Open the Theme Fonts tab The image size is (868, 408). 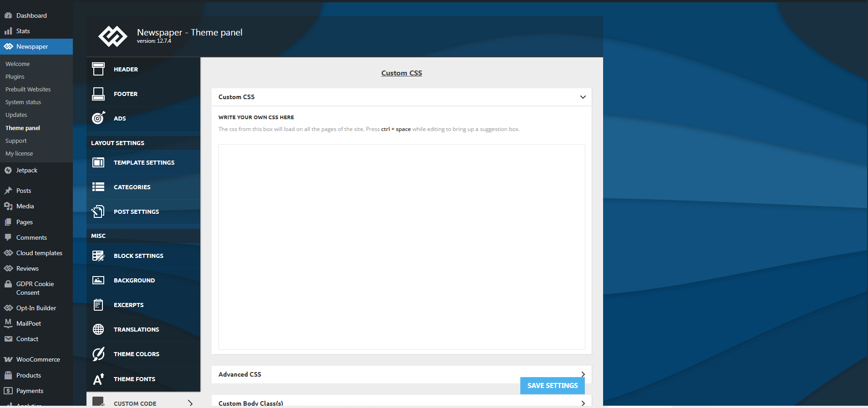tap(143, 379)
